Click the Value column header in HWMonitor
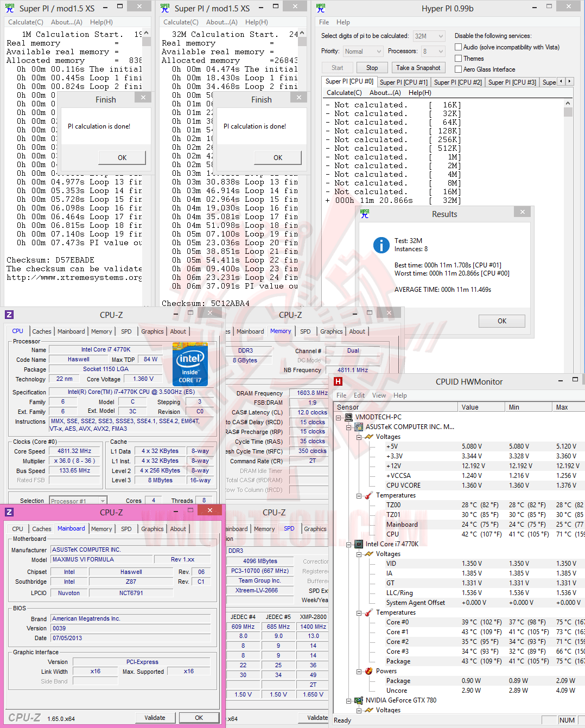Viewport: 585px width, 728px height. pos(482,407)
